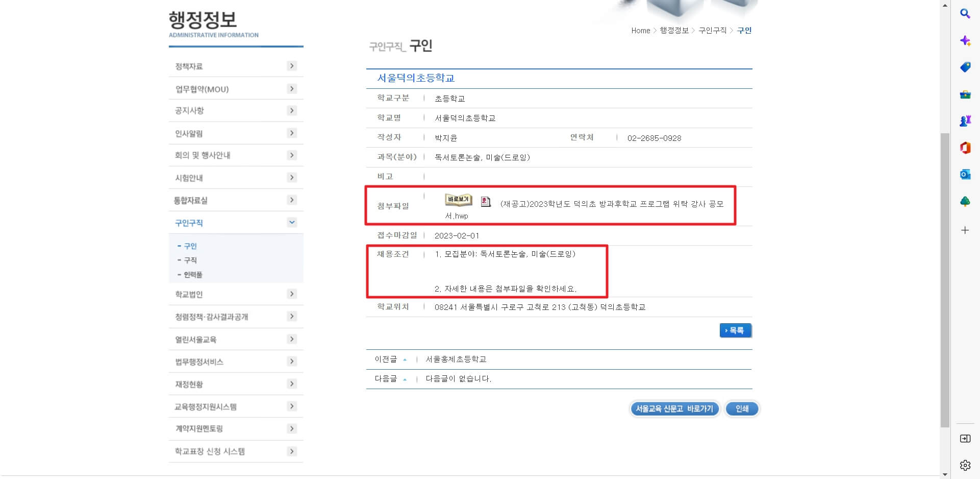Select 인력풀 in the left menu
The height and width of the screenshot is (479, 980).
pos(193,275)
